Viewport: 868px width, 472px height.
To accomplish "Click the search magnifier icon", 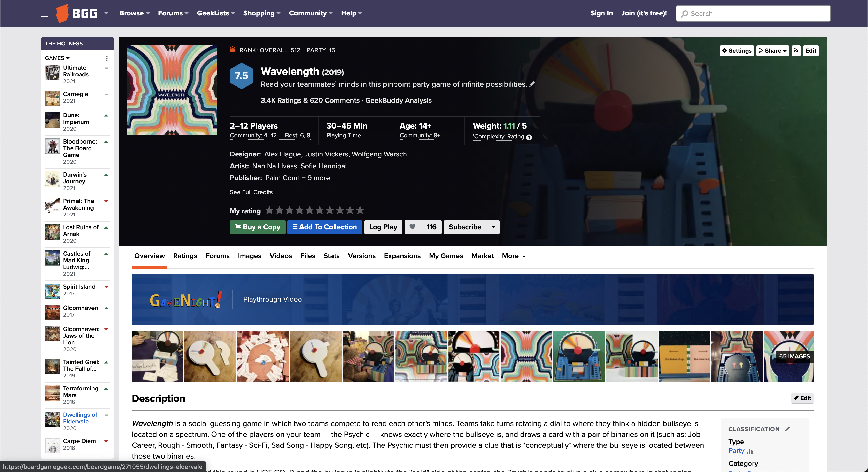I will [684, 14].
